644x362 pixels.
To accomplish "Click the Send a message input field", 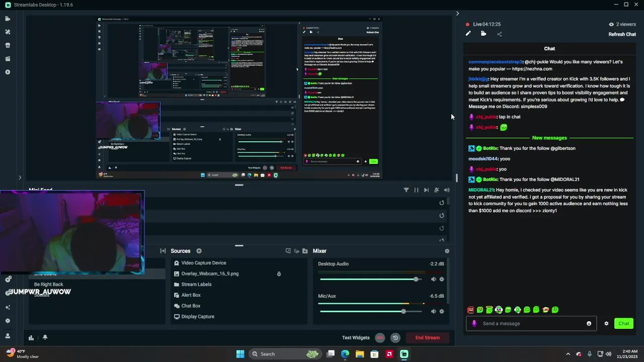I will pos(532,323).
